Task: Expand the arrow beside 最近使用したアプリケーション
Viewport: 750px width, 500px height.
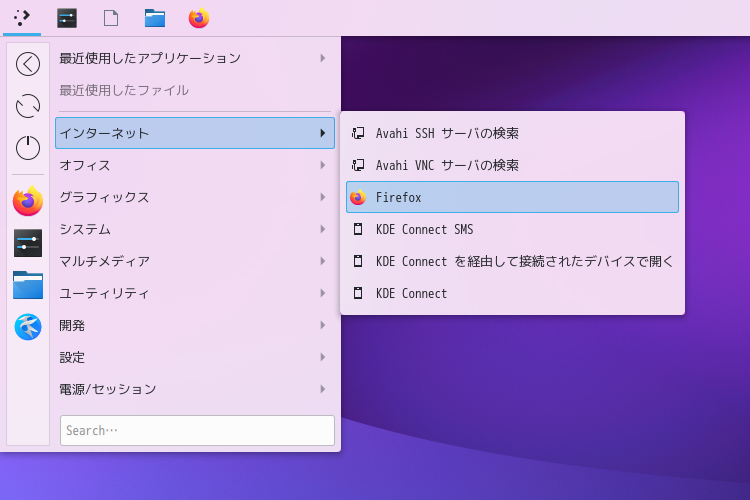Action: 323,58
